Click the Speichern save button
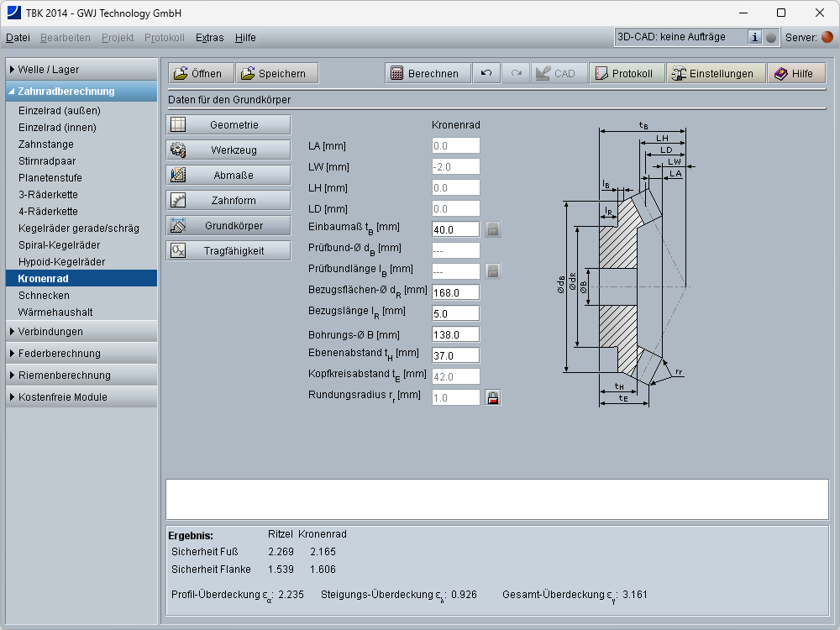Viewport: 840px width, 630px height. 276,73
